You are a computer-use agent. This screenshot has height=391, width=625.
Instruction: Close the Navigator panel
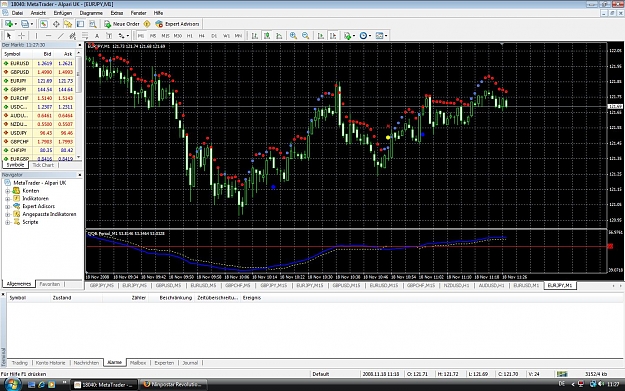(x=79, y=175)
